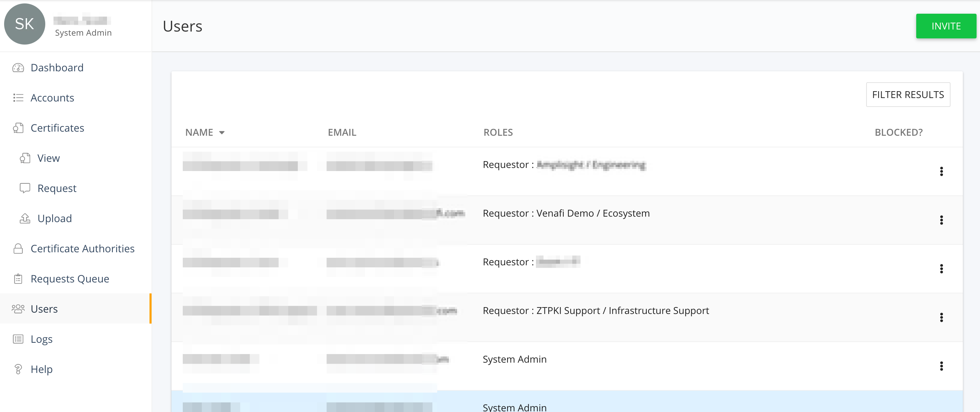Select Certificates in the sidebar
The image size is (980, 412).
76,128
